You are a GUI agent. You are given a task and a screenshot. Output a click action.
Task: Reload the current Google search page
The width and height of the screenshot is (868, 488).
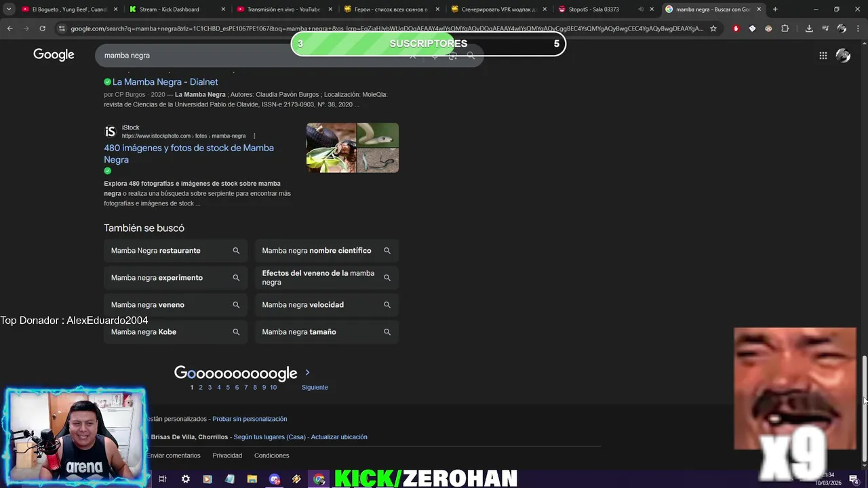click(42, 28)
